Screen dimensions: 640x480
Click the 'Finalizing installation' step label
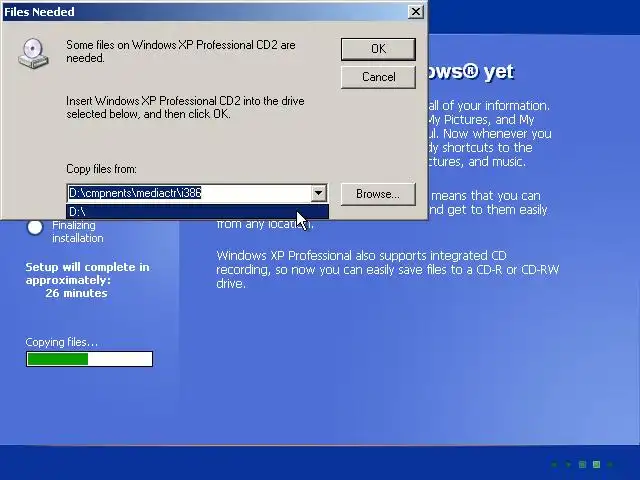78,231
